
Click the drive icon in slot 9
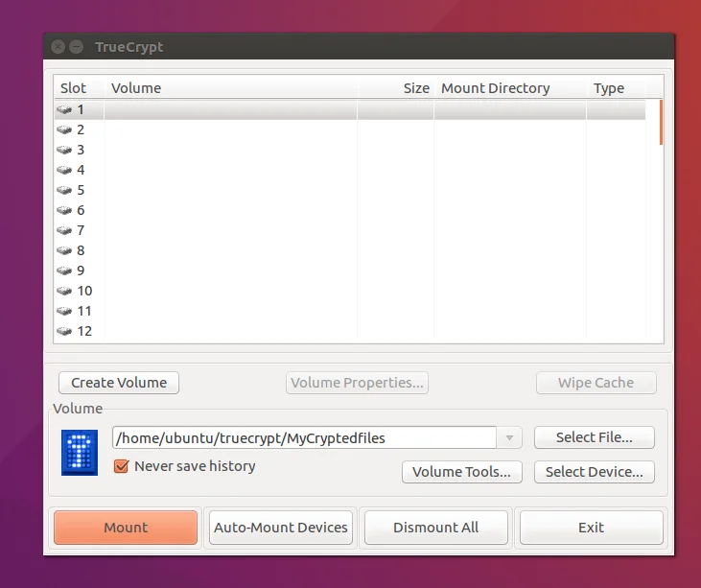(64, 270)
